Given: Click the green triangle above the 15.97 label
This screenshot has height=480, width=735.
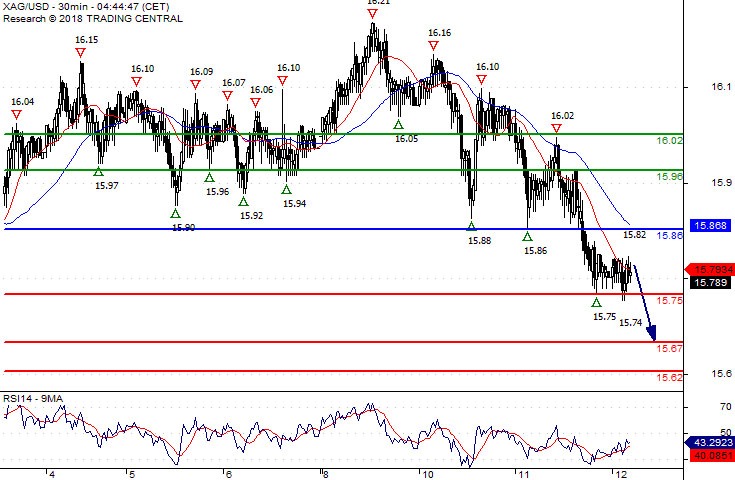Looking at the screenshot, I should [98, 172].
